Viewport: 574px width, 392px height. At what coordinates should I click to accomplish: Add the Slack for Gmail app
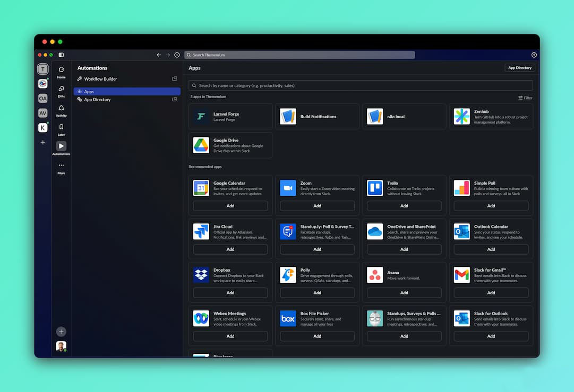[x=491, y=293]
